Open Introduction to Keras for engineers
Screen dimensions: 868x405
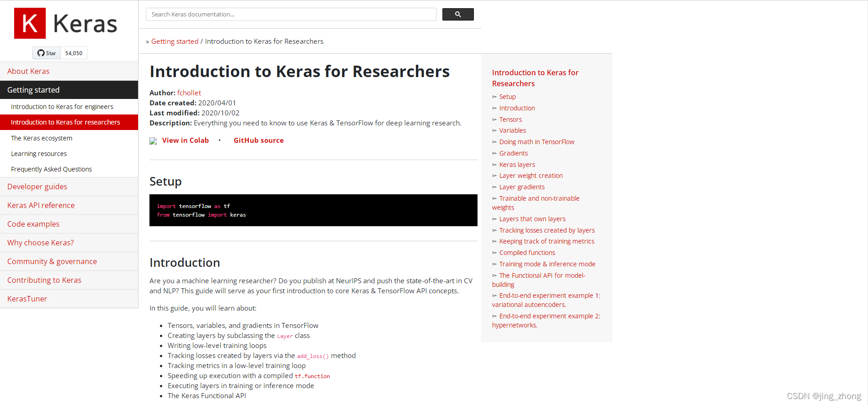tap(69, 107)
